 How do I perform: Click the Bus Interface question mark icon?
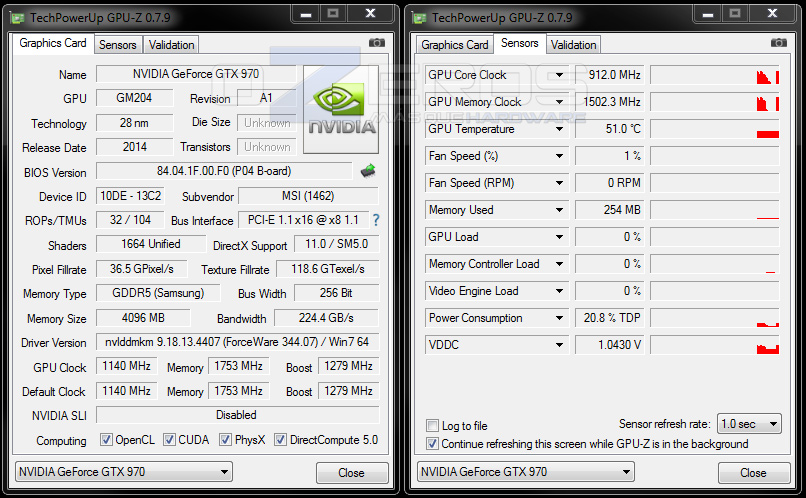(x=376, y=220)
